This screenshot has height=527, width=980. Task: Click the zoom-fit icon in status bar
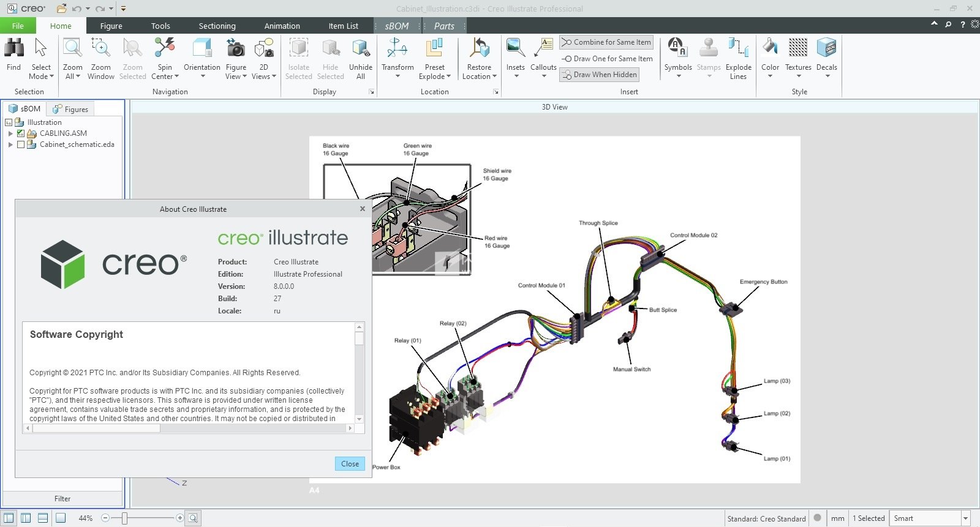[193, 518]
